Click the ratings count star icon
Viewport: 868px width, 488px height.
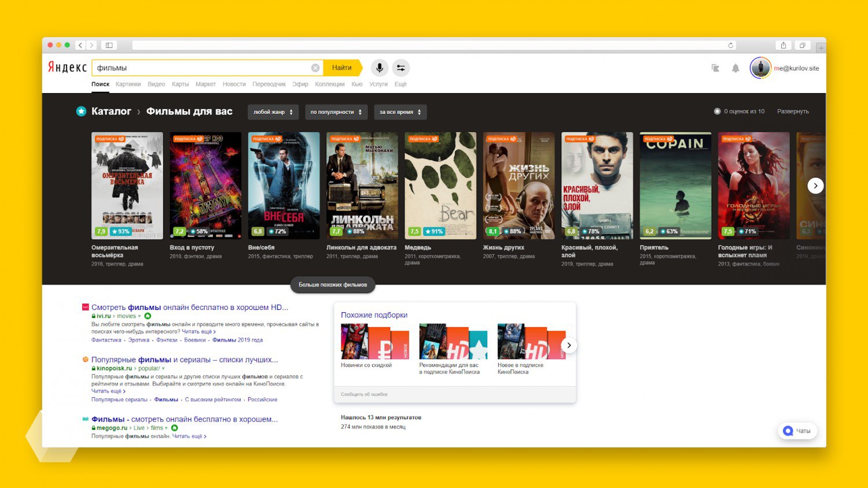717,111
